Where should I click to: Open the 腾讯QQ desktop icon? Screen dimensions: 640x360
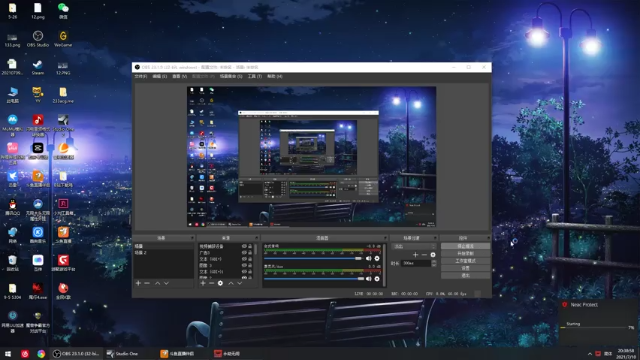coord(13,207)
